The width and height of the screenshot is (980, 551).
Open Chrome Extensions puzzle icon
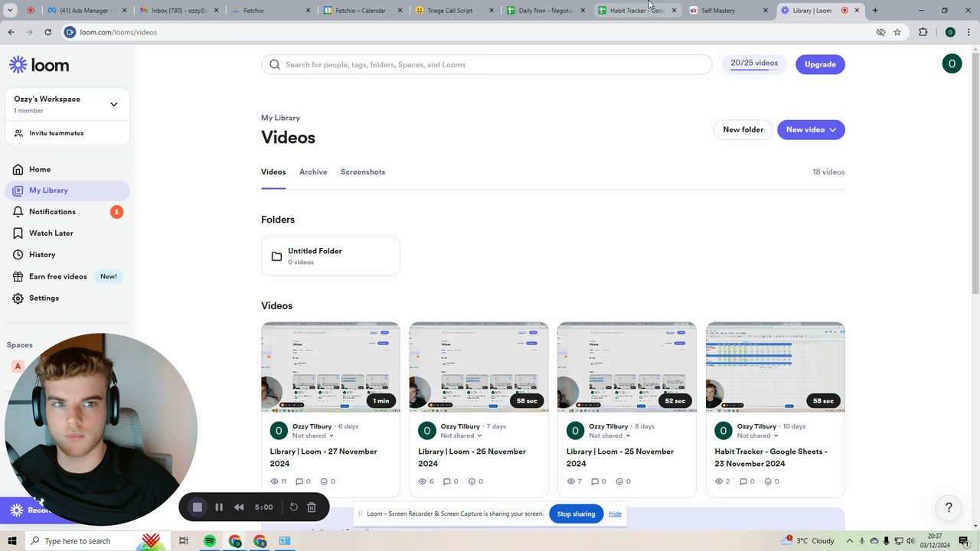click(x=923, y=32)
